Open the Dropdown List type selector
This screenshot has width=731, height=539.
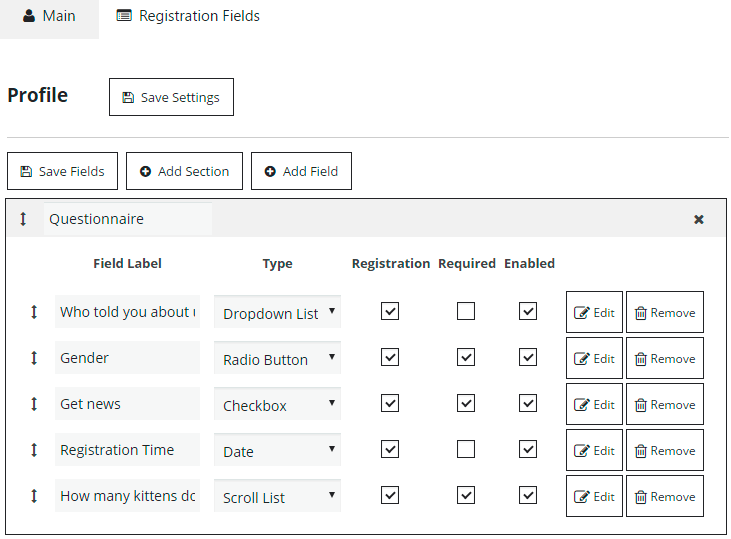(x=277, y=312)
